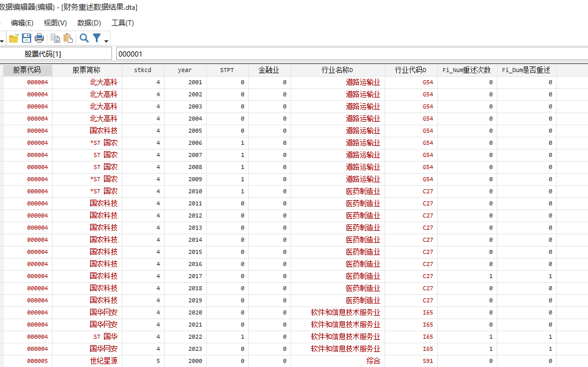588x367 pixels.
Task: Click the Filter funnel icon
Action: (97, 38)
